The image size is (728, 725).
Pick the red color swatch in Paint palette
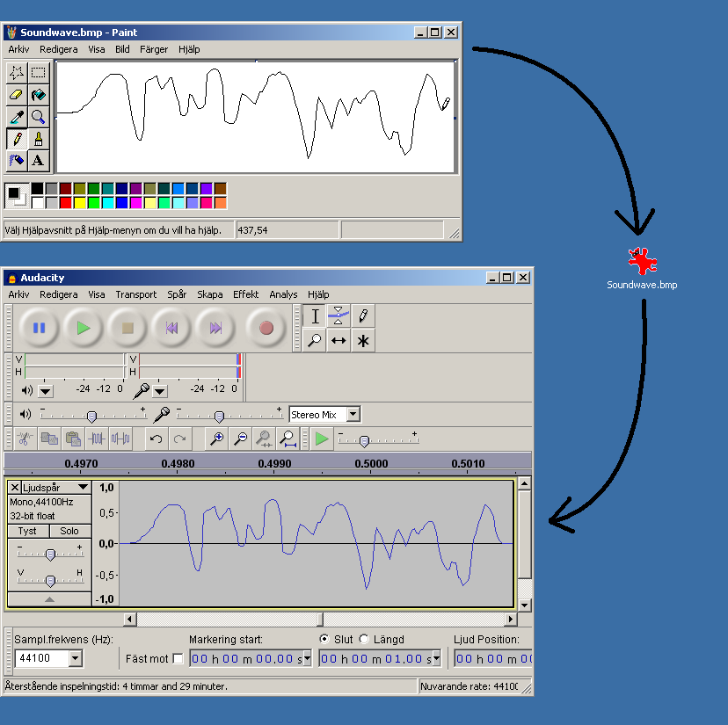click(x=65, y=203)
